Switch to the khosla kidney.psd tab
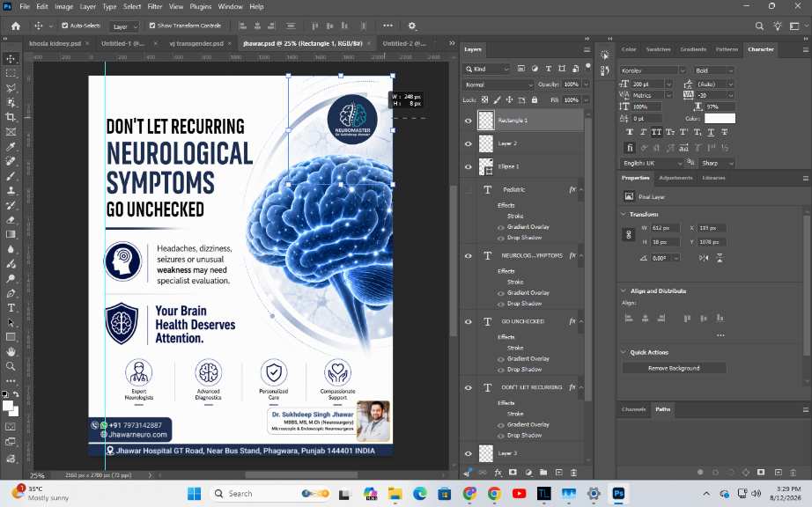Screen dimensions: 812x507 55,43
